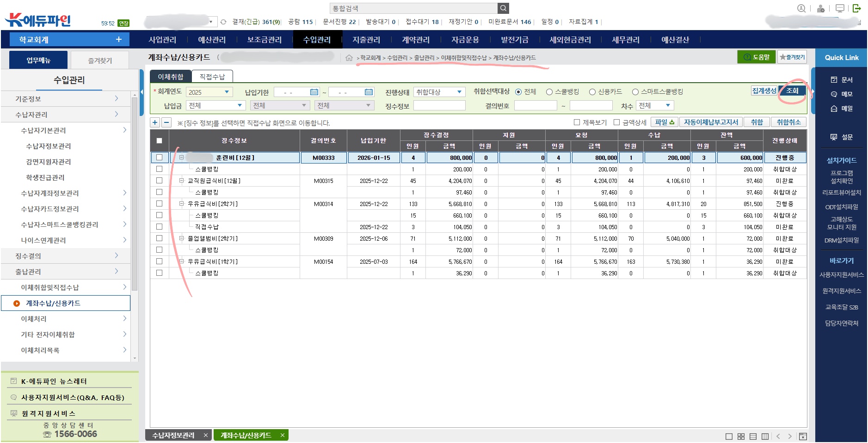Click the user search icon
868x443 pixels.
(801, 8)
